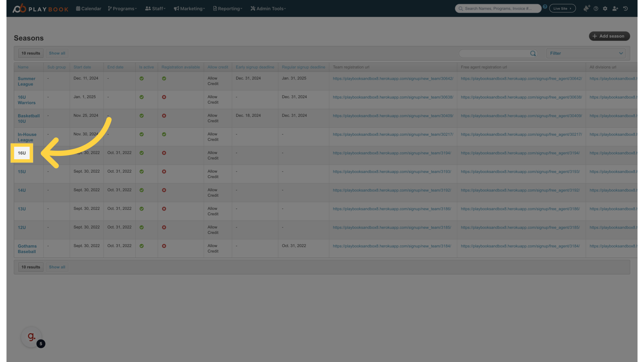644x362 pixels.
Task: Expand the Reporting dropdown menu
Action: [x=228, y=9]
